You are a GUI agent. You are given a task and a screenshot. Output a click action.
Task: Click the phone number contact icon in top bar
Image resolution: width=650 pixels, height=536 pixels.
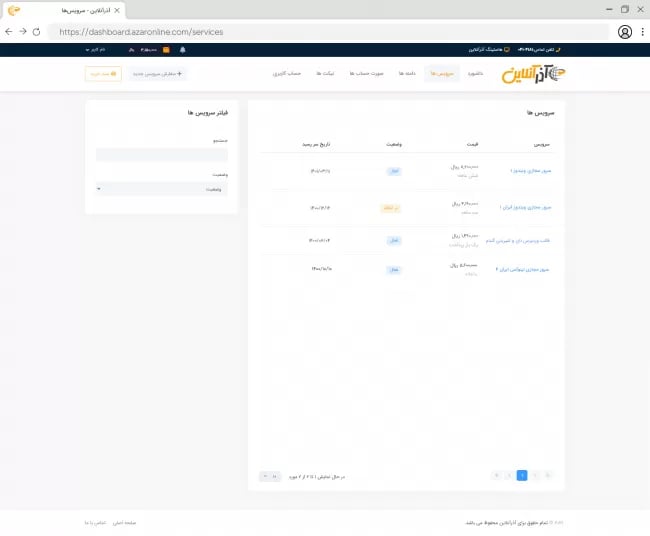[x=558, y=50]
